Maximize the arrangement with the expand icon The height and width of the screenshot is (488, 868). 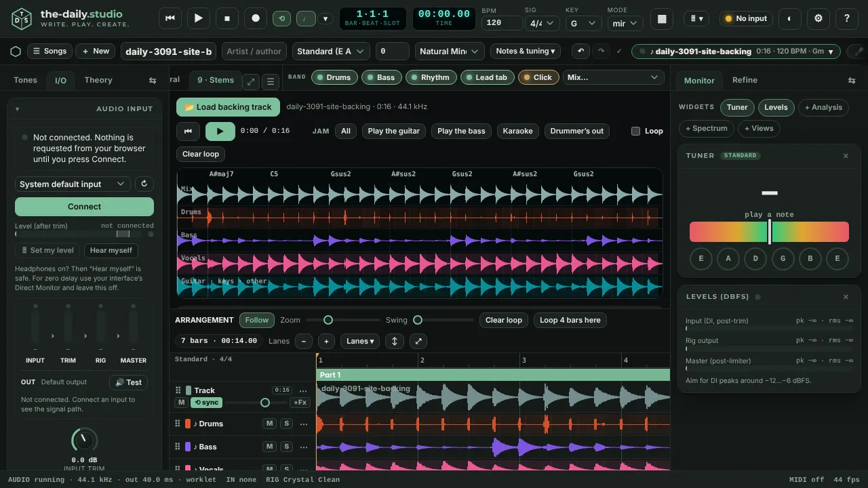[418, 342]
